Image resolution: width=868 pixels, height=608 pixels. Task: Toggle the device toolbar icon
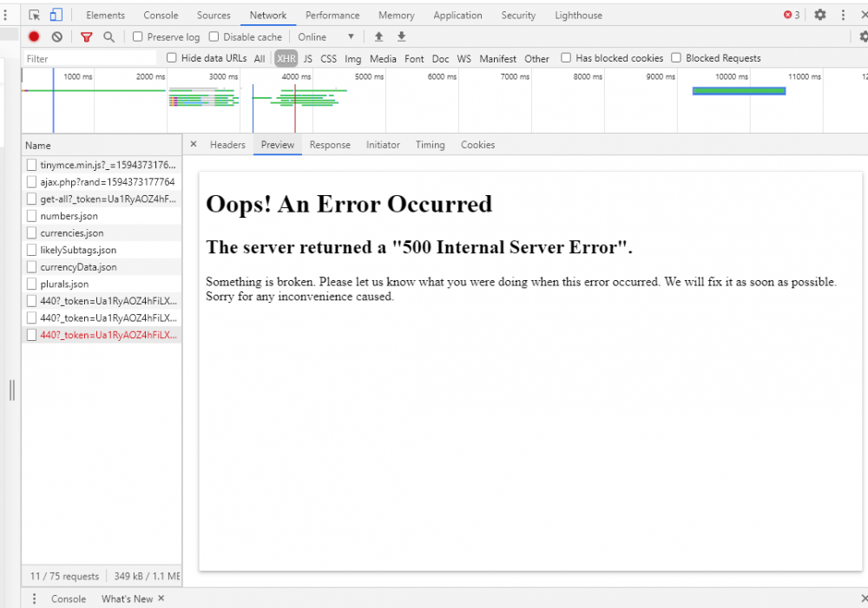click(56, 15)
